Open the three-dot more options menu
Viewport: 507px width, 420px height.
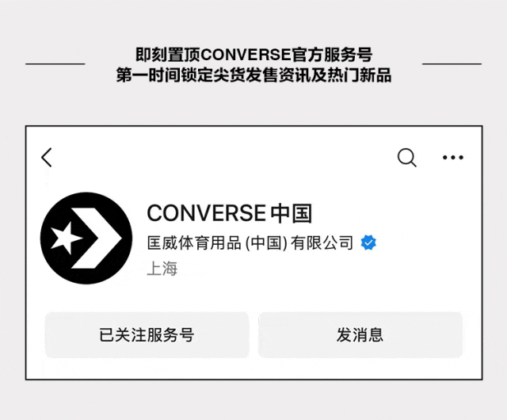point(453,158)
